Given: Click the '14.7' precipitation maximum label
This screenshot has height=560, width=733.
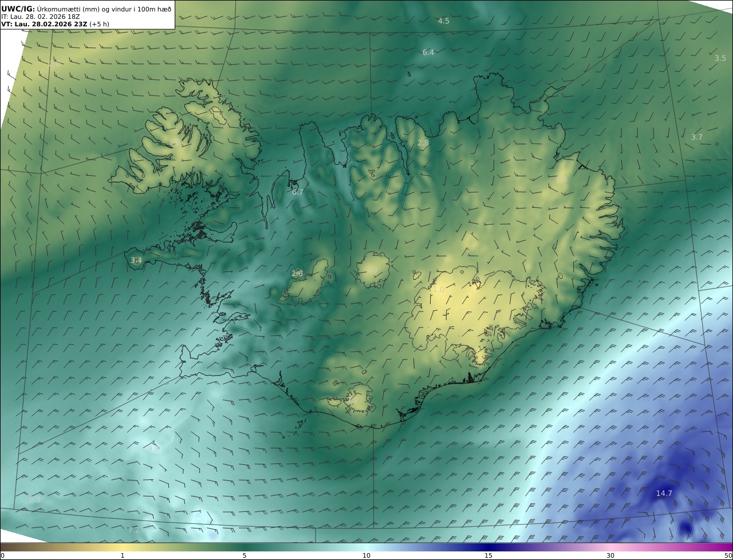Looking at the screenshot, I should point(664,494).
